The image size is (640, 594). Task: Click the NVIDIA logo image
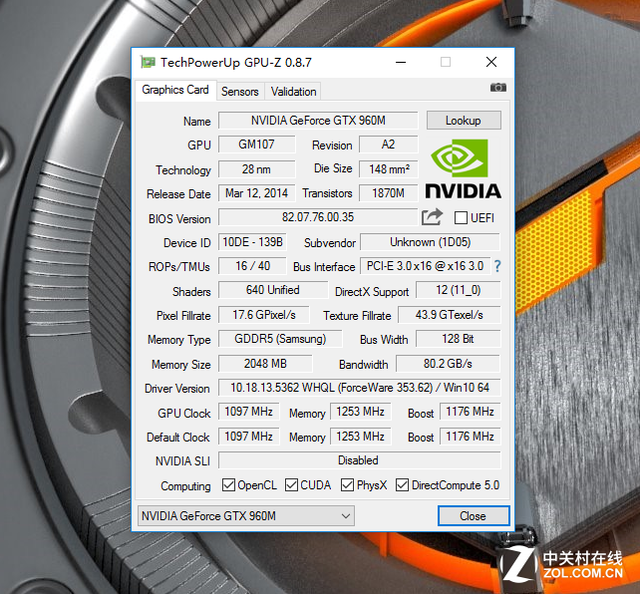(x=463, y=169)
